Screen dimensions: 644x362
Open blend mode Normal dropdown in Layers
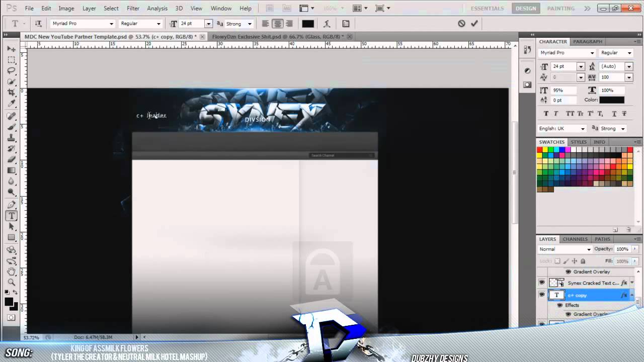(589, 249)
